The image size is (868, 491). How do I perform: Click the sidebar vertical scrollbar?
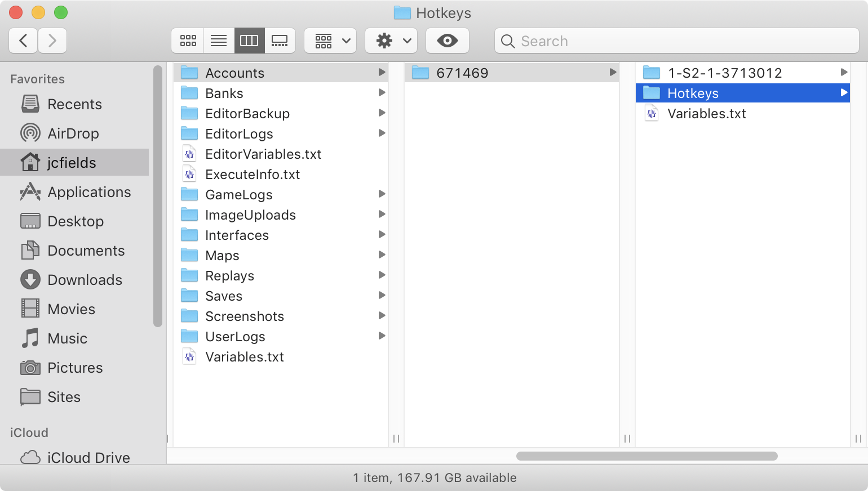(x=158, y=197)
